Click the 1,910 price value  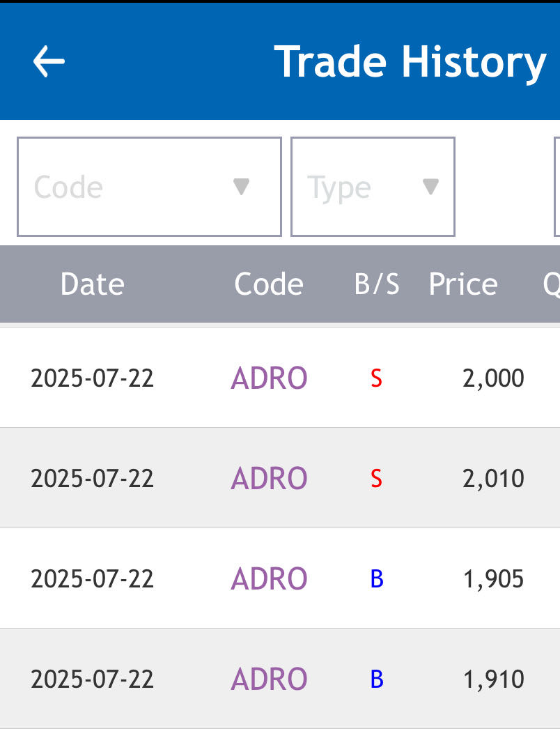(x=494, y=679)
